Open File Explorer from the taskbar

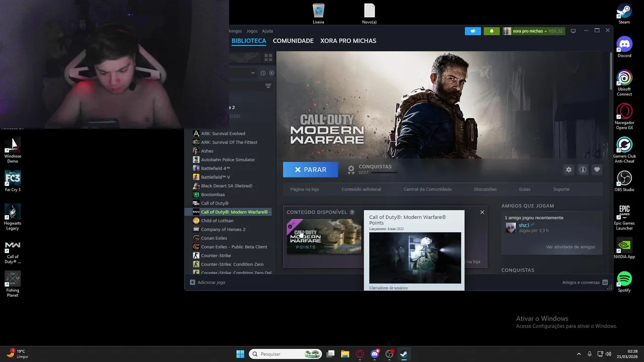[345, 354]
